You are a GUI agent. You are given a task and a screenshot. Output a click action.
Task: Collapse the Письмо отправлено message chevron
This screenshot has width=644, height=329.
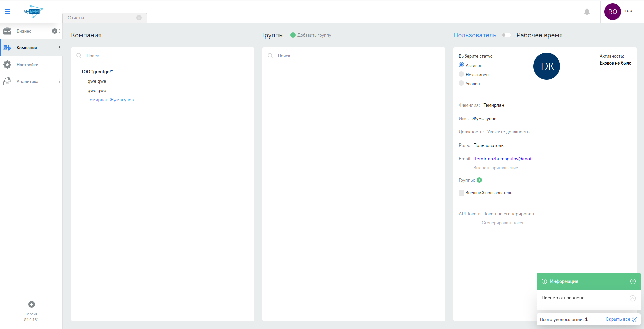coord(632,298)
